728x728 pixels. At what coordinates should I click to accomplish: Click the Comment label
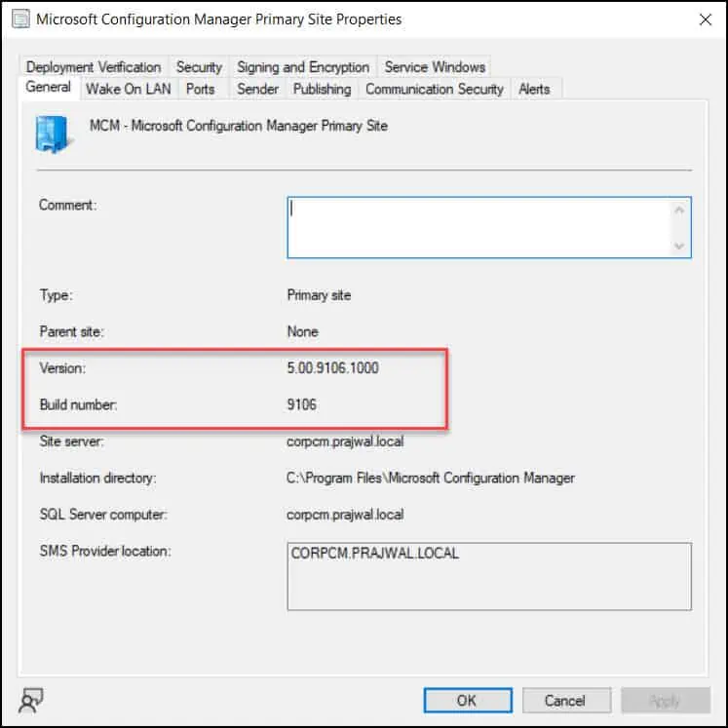pyautogui.click(x=68, y=205)
